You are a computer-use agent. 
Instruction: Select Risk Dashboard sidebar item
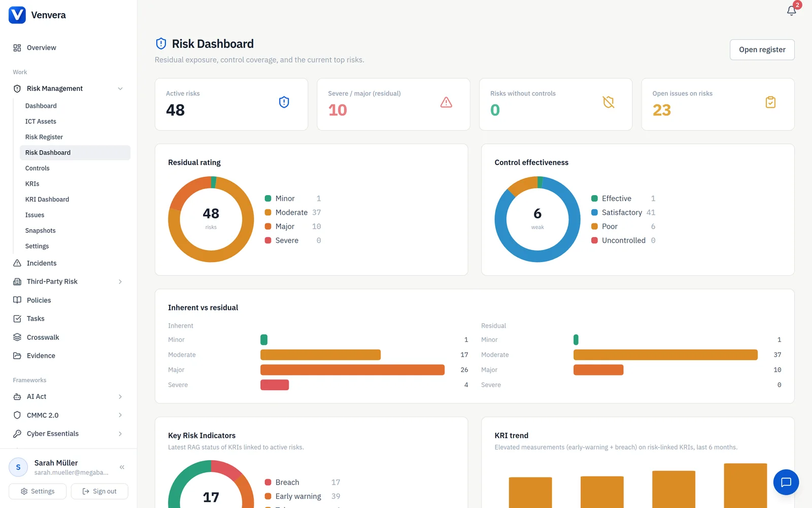point(75,152)
